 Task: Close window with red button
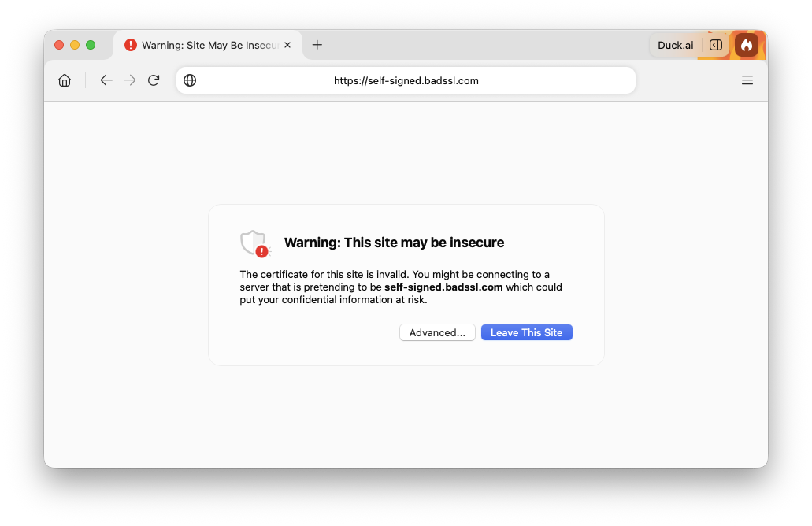[x=59, y=45]
